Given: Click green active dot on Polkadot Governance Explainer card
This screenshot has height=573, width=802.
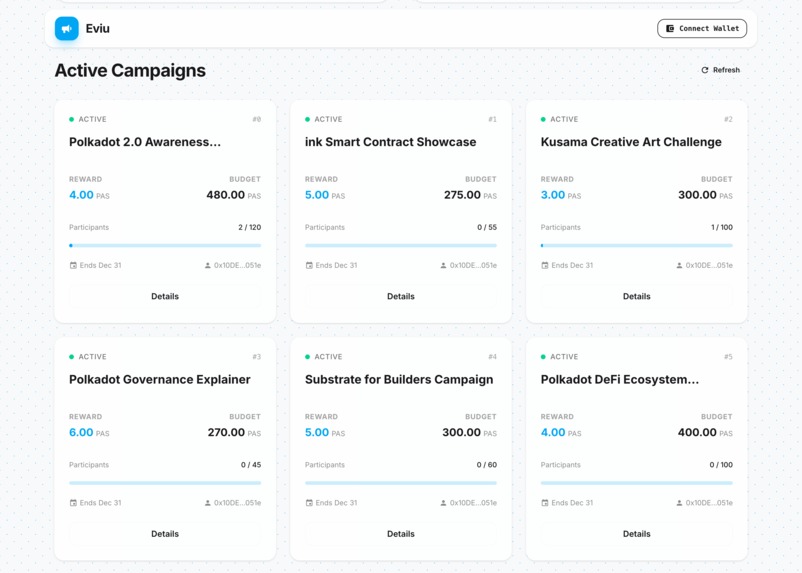Looking at the screenshot, I should 72,357.
